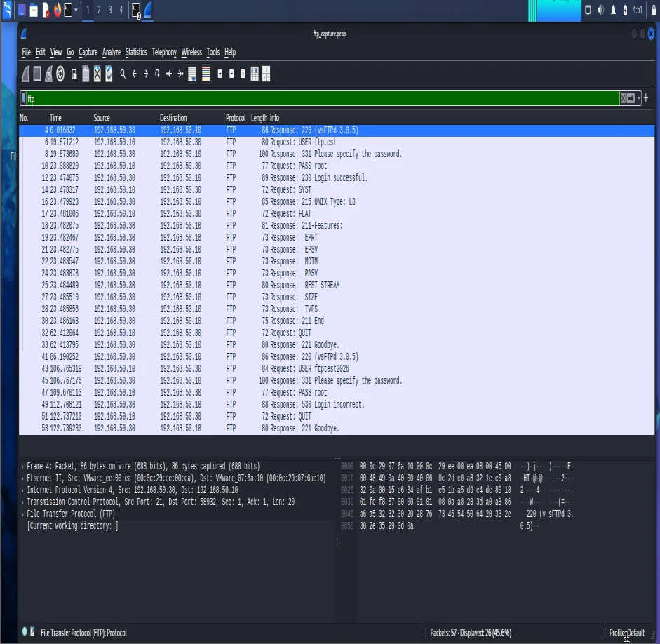Apply the display filter arrow

(631, 99)
